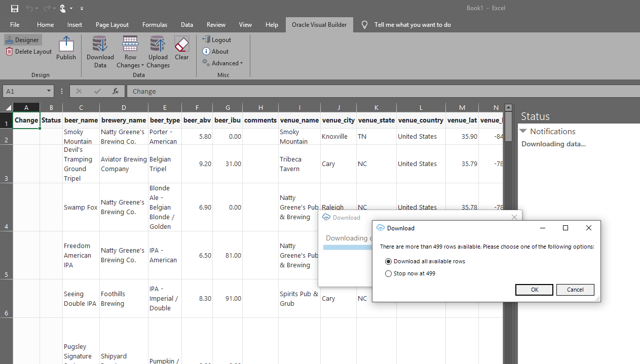Click the cloud icon in front Download dialog
Image resolution: width=640 pixels, height=364 pixels.
381,228
